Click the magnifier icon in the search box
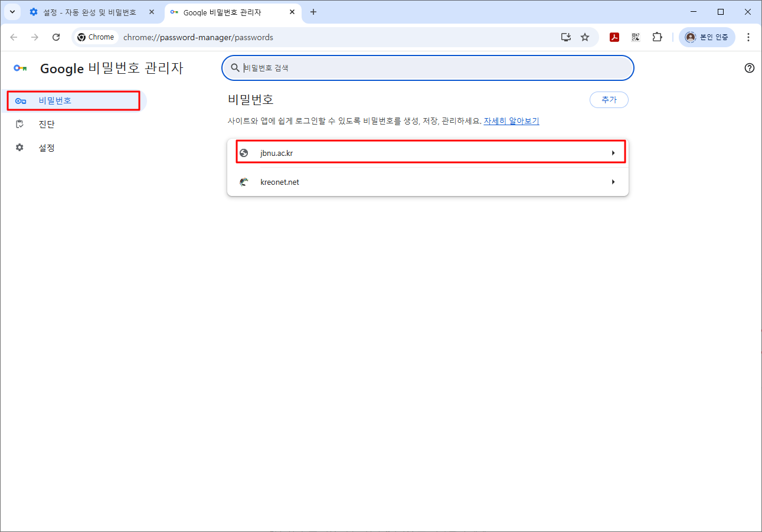 point(235,68)
